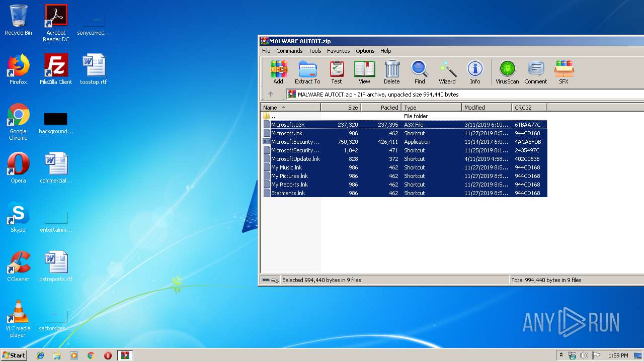Open the File menu
The width and height of the screenshot is (644, 362).
[x=266, y=51]
